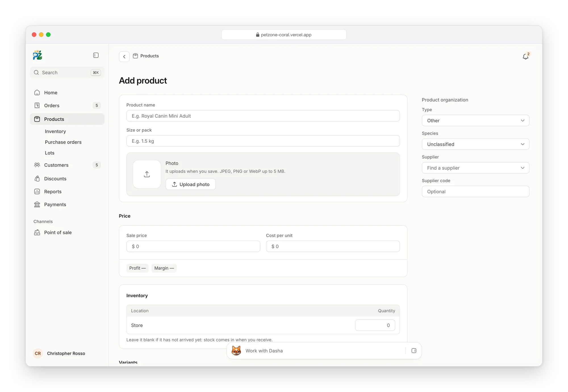568x392 pixels.
Task: Click the Discounts tag icon
Action: (x=37, y=178)
